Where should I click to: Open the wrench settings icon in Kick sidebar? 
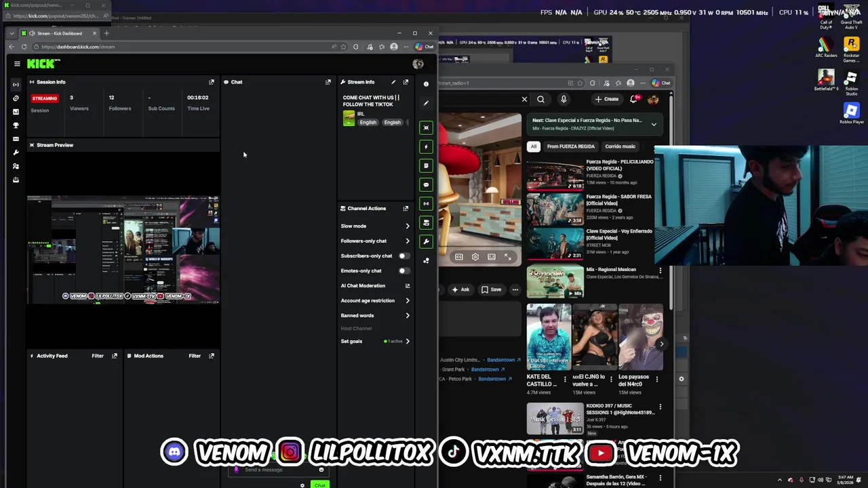pyautogui.click(x=16, y=152)
